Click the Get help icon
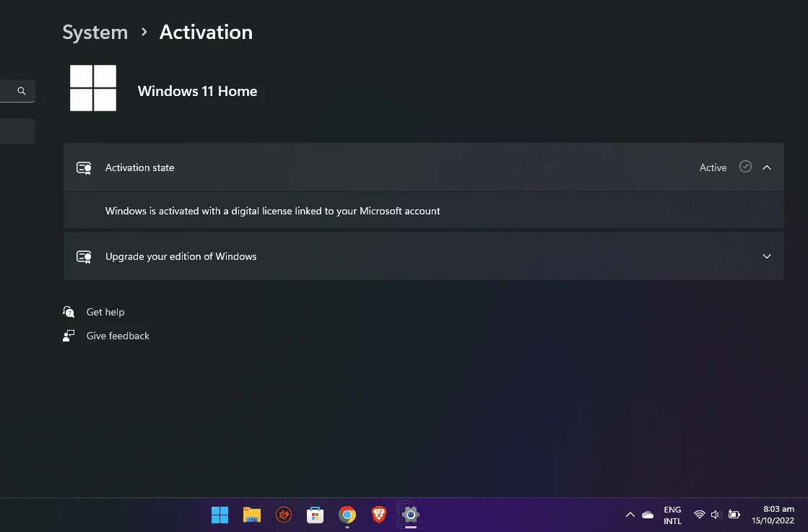808x532 pixels. (69, 312)
